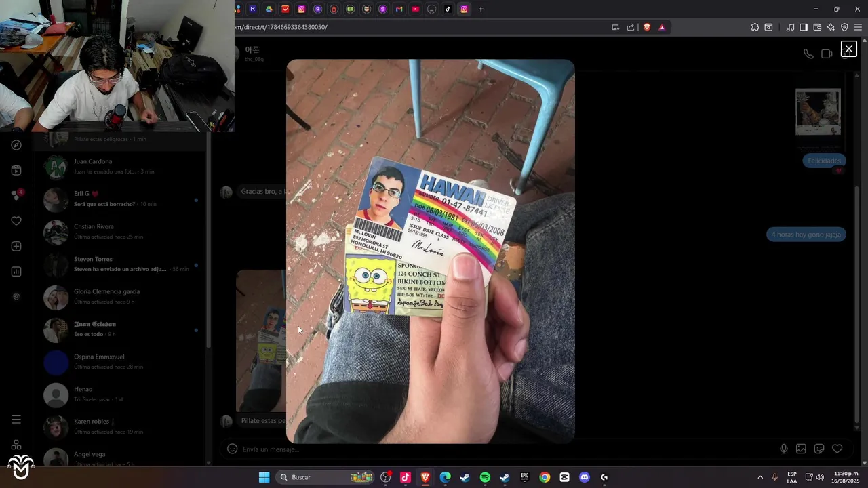This screenshot has width=868, height=488.
Task: Toggle the browser sidebar panel icon
Action: click(804, 27)
